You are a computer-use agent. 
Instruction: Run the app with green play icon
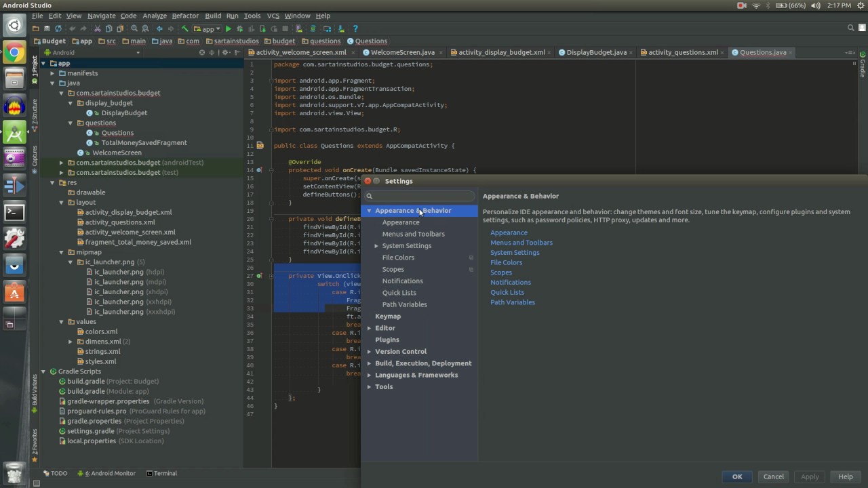[229, 28]
